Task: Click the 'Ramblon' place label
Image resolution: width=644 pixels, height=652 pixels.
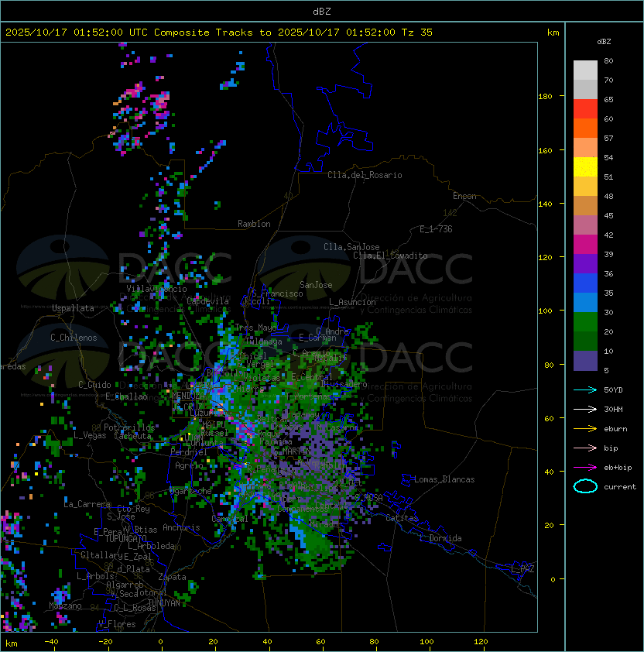Action: 254,224
